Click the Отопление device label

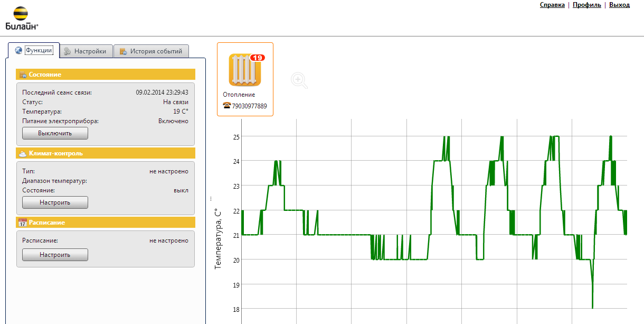pos(239,95)
